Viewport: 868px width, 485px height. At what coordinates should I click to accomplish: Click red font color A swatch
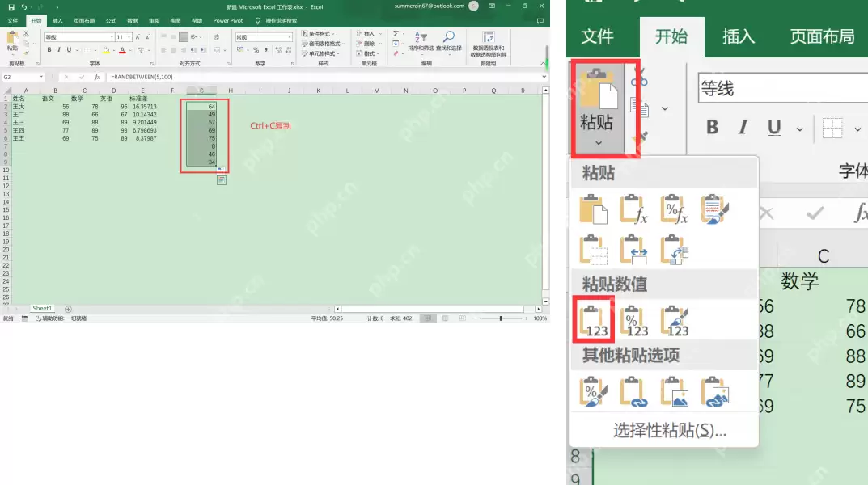tap(122, 50)
